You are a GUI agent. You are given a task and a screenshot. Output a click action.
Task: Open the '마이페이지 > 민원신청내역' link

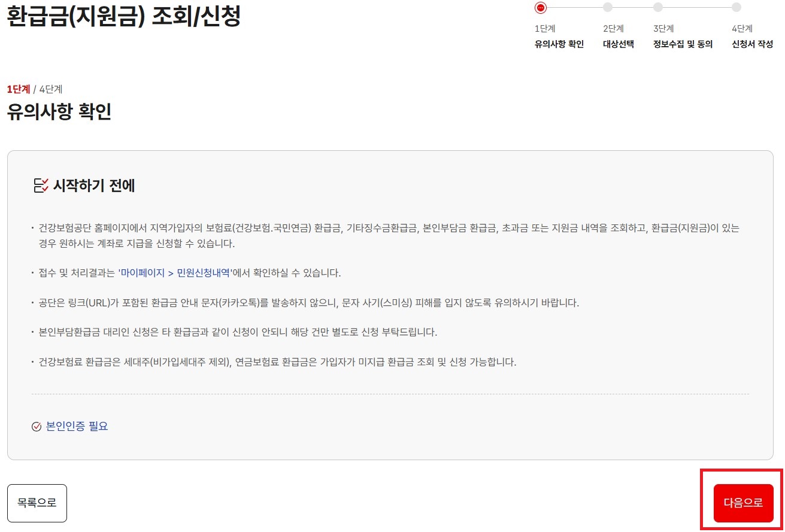[175, 273]
